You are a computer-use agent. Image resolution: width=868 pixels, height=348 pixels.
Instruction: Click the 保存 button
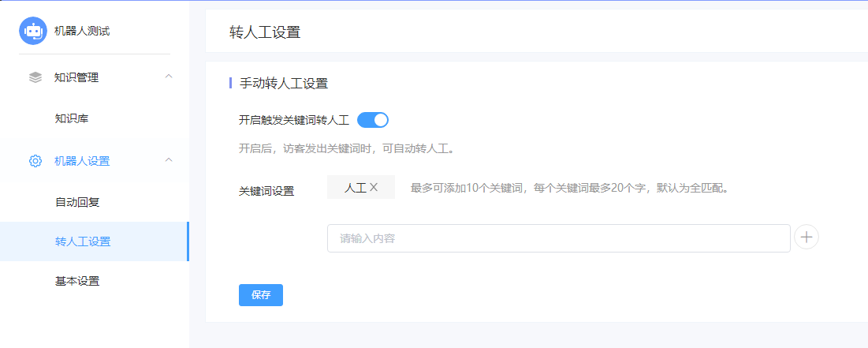261,295
